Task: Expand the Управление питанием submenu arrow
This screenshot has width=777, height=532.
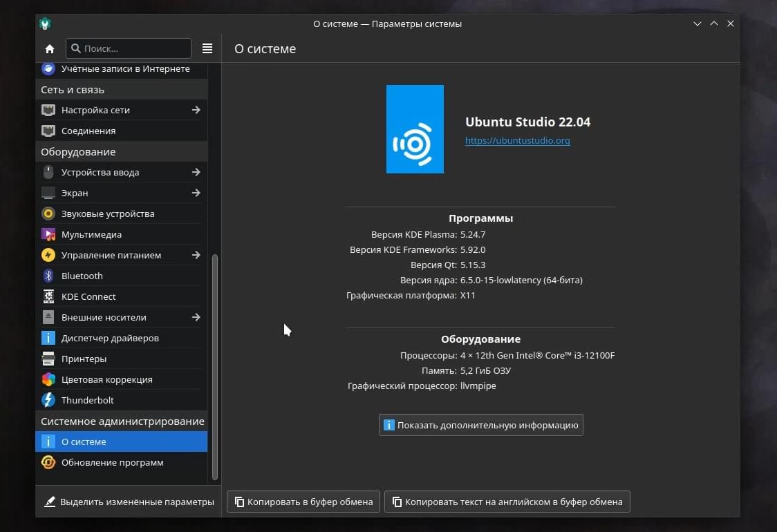Action: pyautogui.click(x=196, y=255)
